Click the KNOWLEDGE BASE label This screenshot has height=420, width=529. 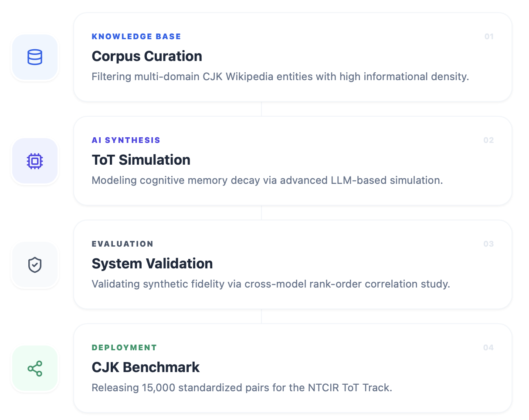(x=136, y=37)
